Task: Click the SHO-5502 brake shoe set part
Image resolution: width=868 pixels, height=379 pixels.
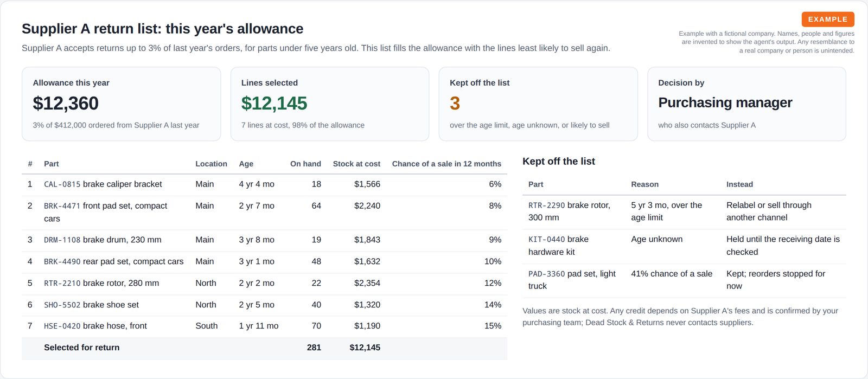Action: click(x=91, y=305)
